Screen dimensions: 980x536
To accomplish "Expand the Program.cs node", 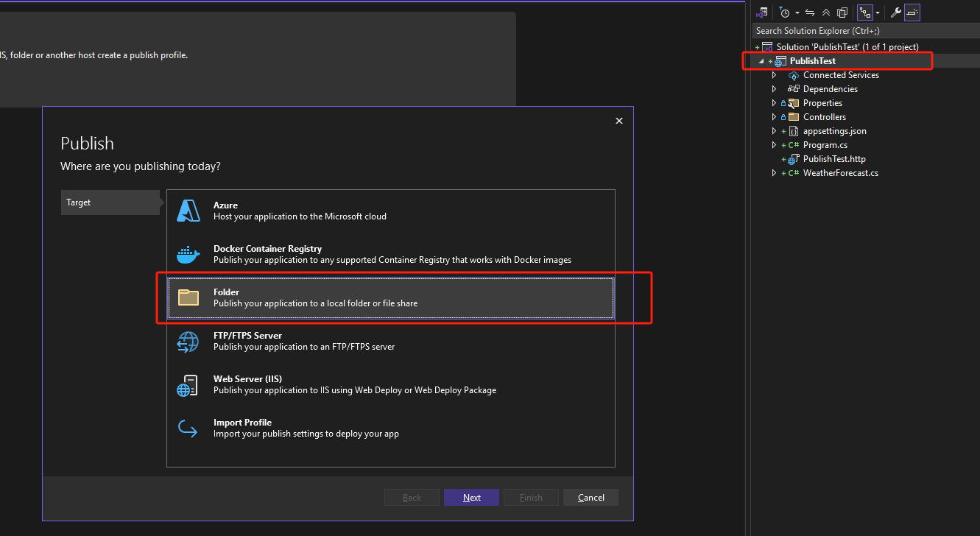I will click(x=774, y=145).
